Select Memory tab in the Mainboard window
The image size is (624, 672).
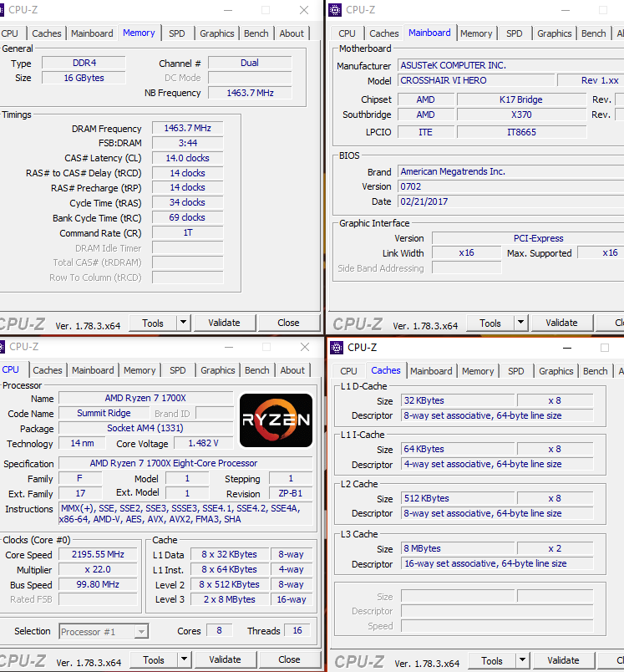point(476,33)
